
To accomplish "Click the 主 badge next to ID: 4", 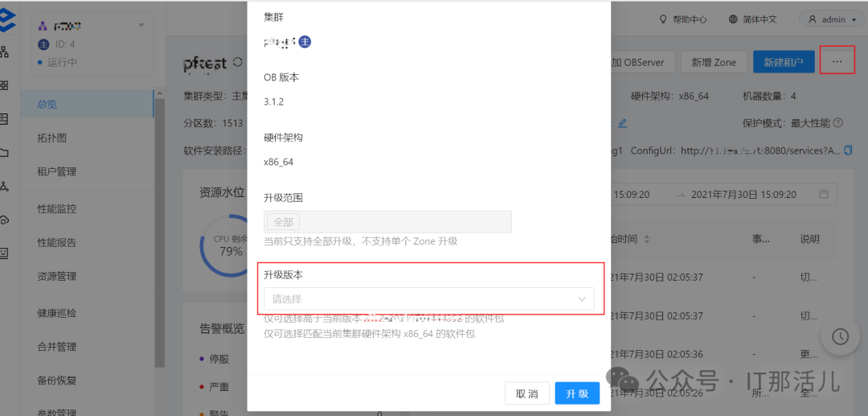I will 43,44.
